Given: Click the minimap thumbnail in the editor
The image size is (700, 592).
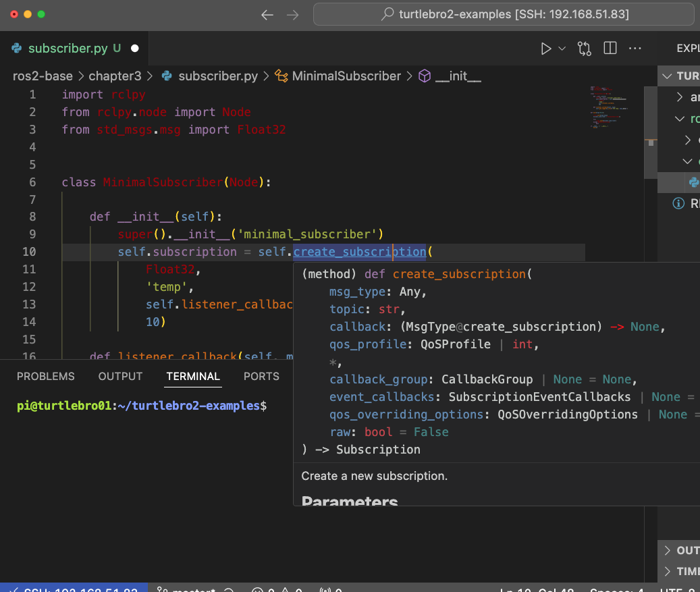Looking at the screenshot, I should pyautogui.click(x=608, y=108).
